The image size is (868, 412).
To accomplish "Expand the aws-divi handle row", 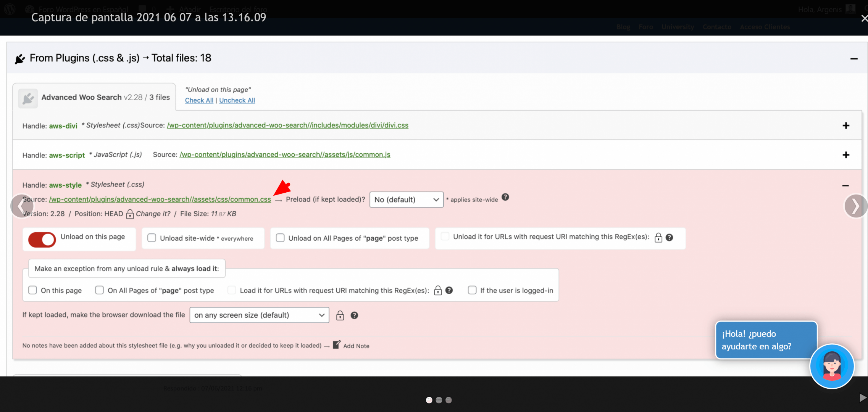I will [846, 126].
